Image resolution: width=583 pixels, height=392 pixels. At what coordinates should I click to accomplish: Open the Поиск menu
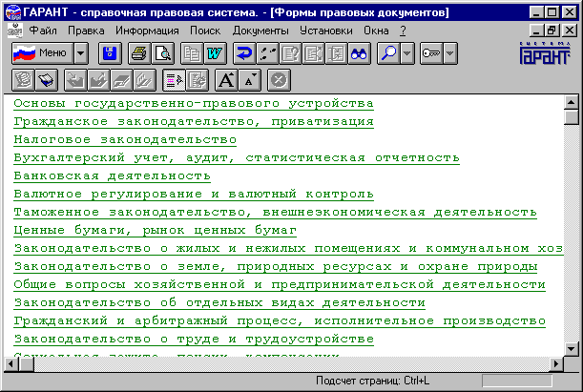205,31
